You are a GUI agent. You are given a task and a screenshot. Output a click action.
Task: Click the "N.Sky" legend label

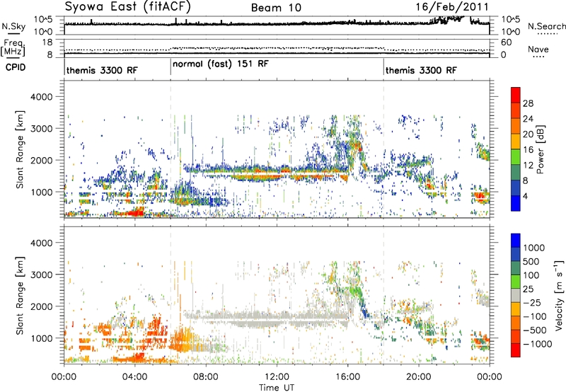pos(13,26)
